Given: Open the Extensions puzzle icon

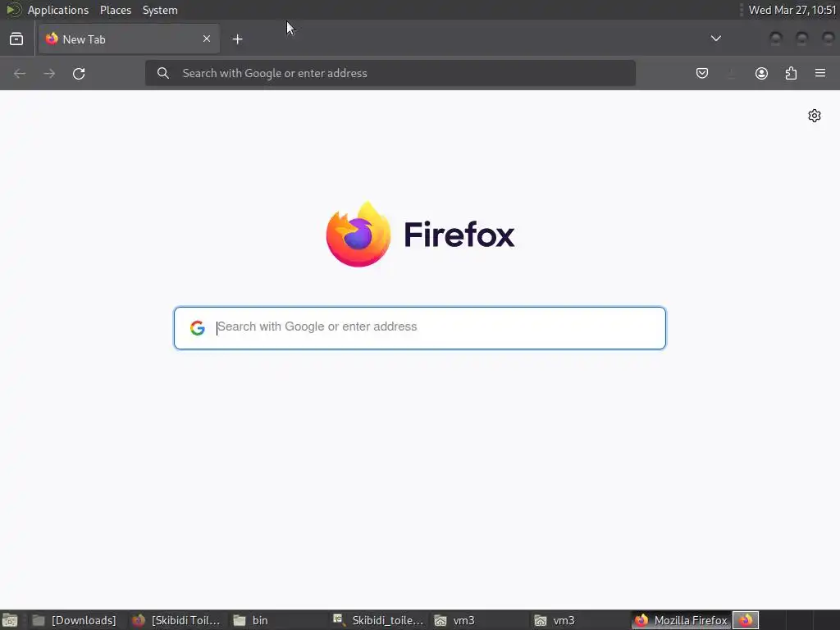Looking at the screenshot, I should [791, 73].
